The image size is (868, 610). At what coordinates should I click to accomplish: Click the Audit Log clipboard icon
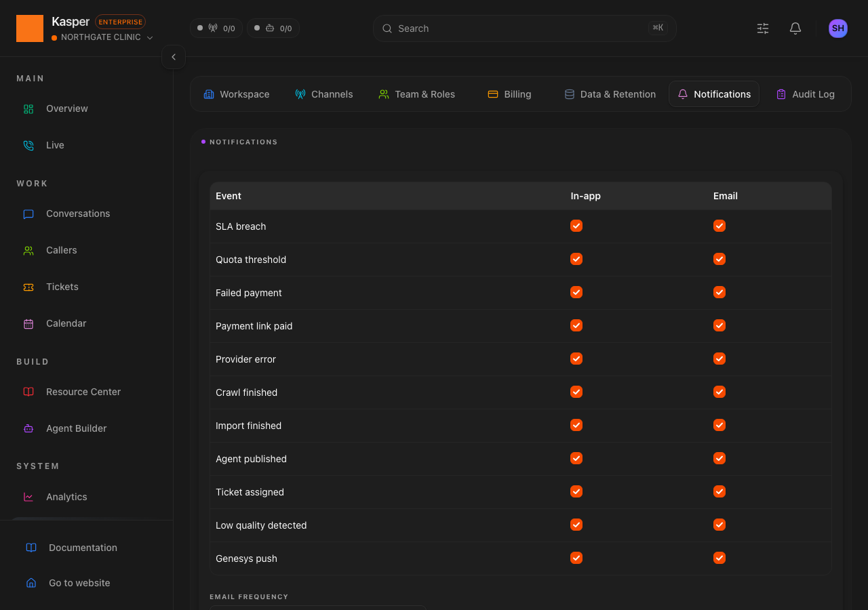(781, 94)
